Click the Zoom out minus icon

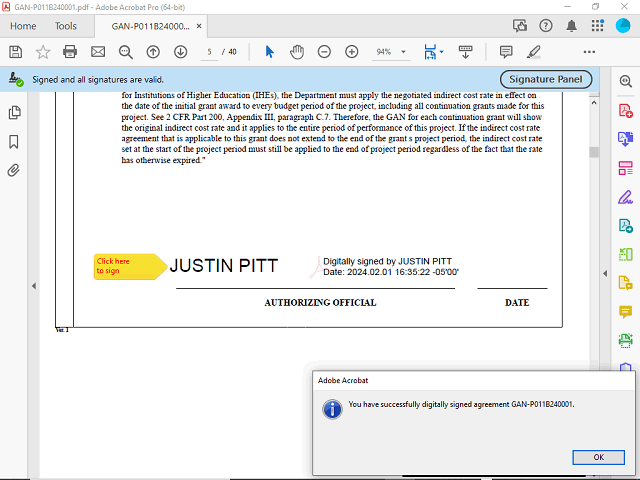tap(325, 51)
